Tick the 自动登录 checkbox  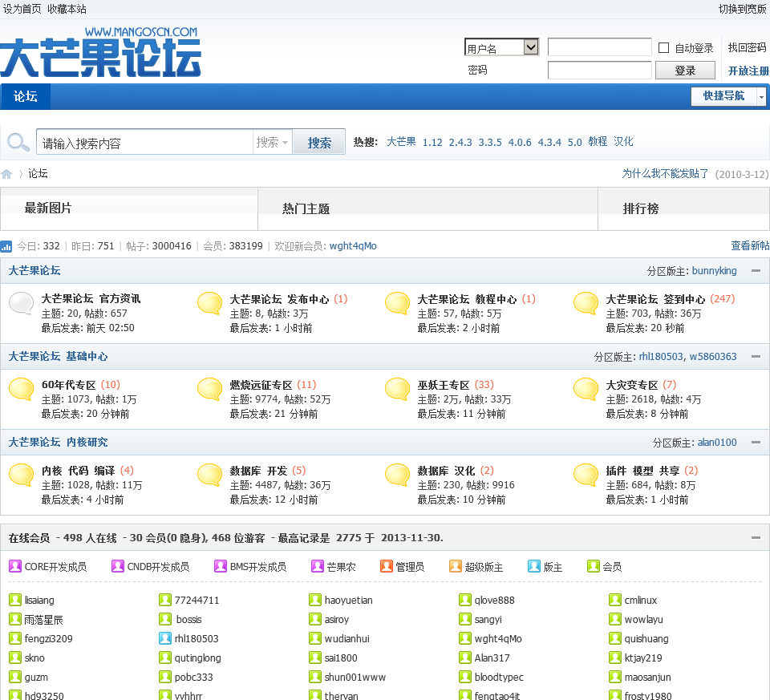coord(663,47)
